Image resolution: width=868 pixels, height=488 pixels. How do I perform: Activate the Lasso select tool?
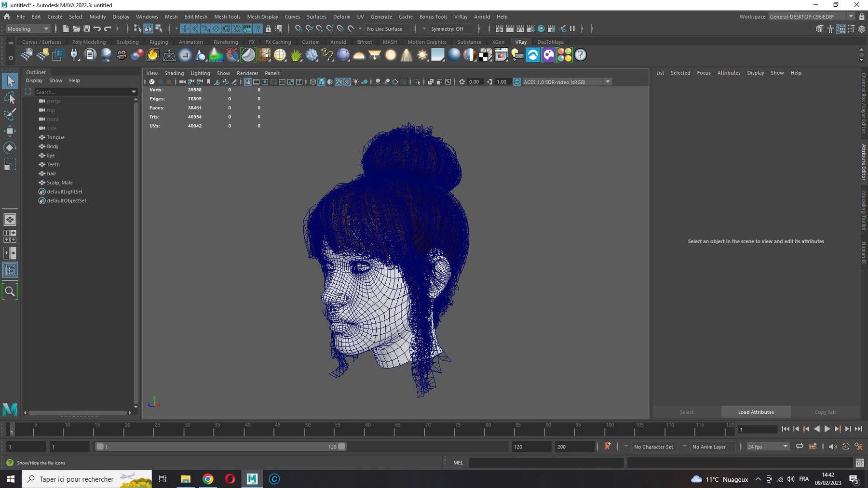10,98
